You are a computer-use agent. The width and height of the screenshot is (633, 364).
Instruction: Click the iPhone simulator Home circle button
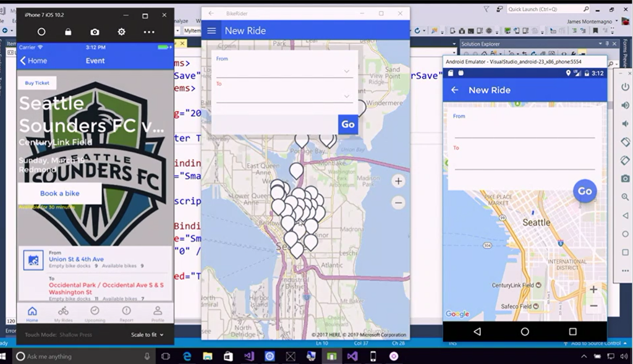tap(41, 32)
